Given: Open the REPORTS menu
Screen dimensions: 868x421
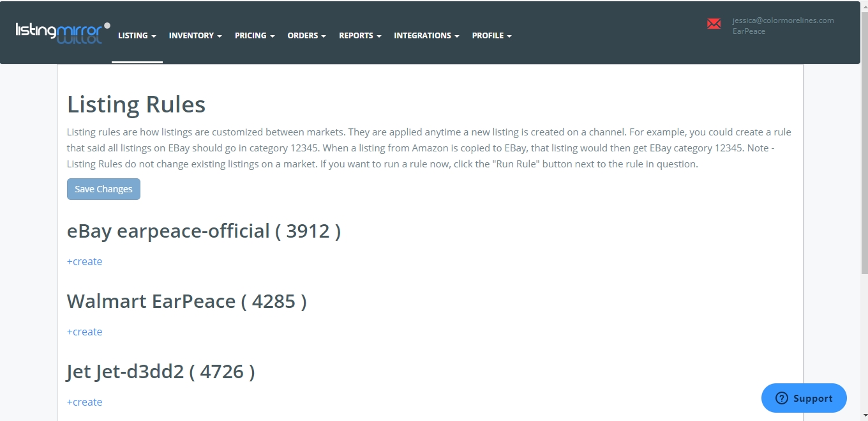Looking at the screenshot, I should [359, 36].
